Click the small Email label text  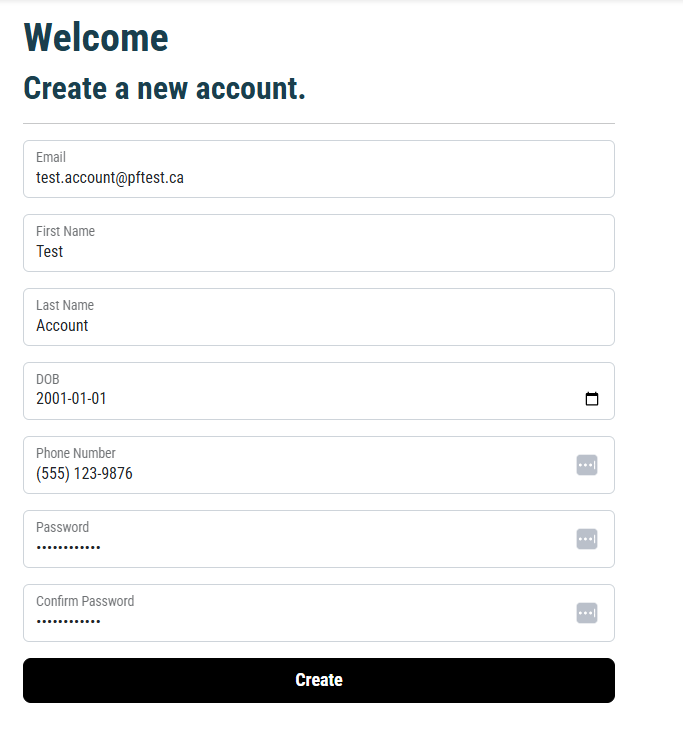click(x=51, y=157)
